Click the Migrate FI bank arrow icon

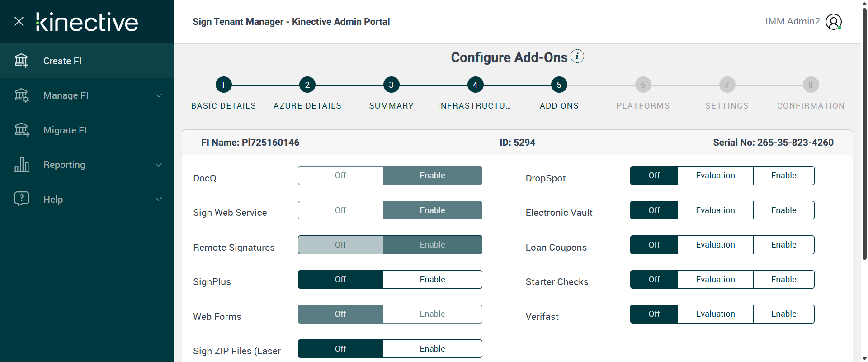[21, 130]
